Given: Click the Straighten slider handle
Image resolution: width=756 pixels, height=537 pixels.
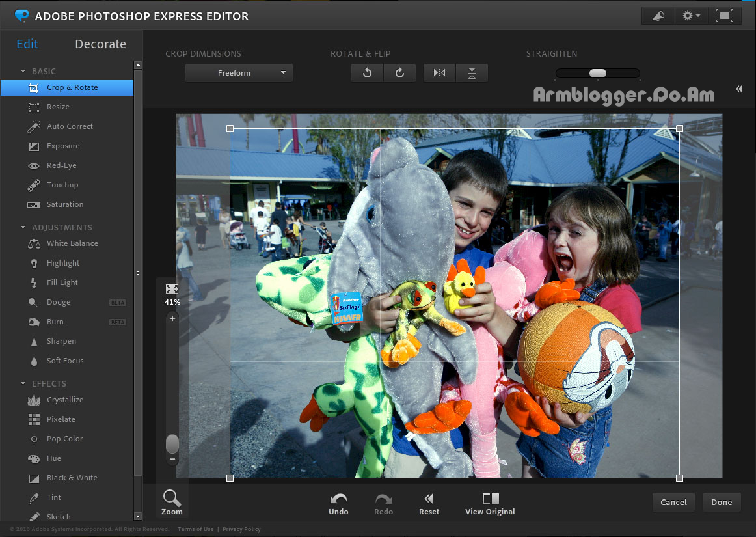Looking at the screenshot, I should pos(598,74).
